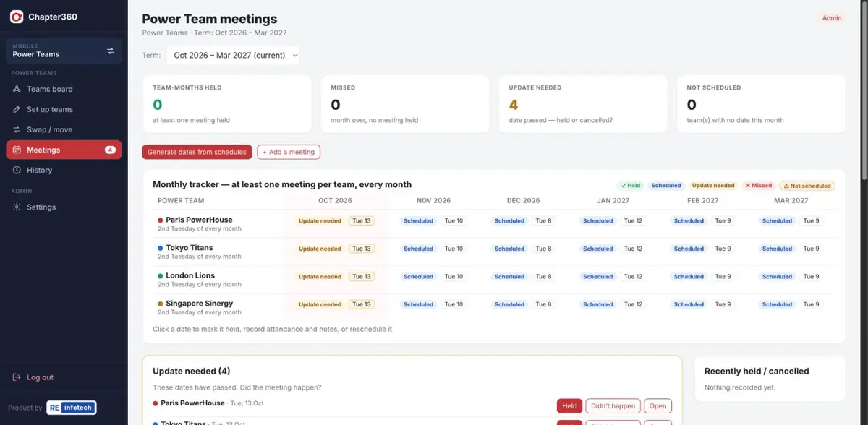The image size is (868, 425).
Task: Go to Set up teams
Action: pyautogui.click(x=64, y=109)
